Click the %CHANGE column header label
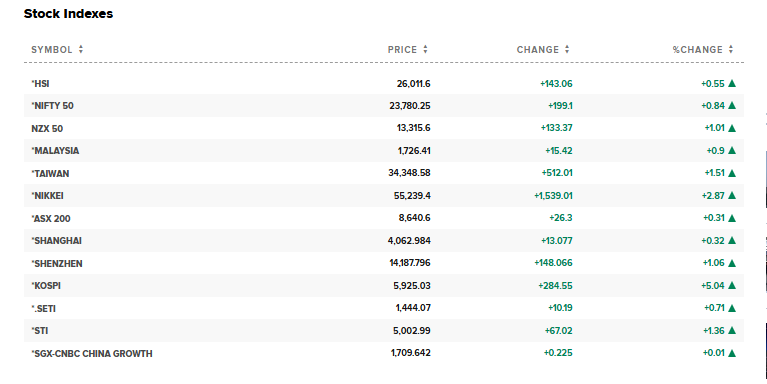The height and width of the screenshot is (384, 767). coord(698,49)
